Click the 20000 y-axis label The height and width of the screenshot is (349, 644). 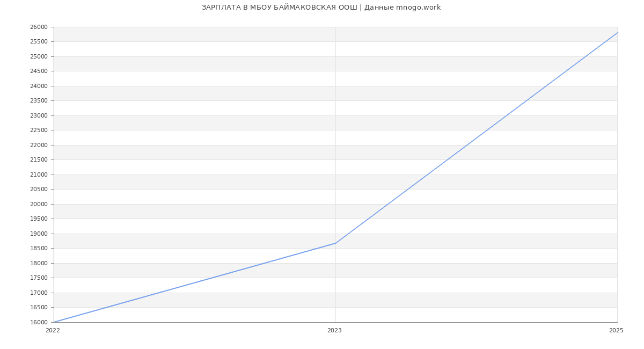(x=39, y=204)
